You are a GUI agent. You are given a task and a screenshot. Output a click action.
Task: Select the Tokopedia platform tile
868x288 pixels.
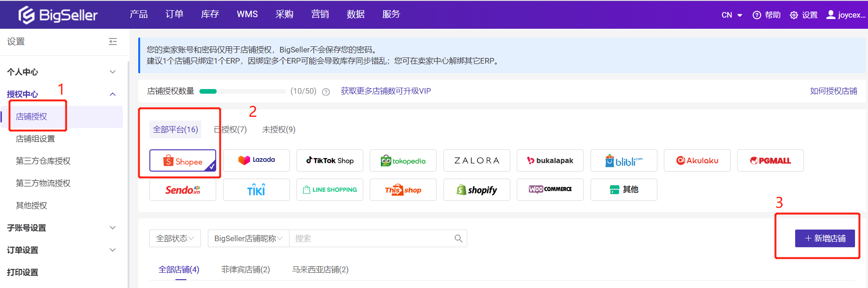403,160
